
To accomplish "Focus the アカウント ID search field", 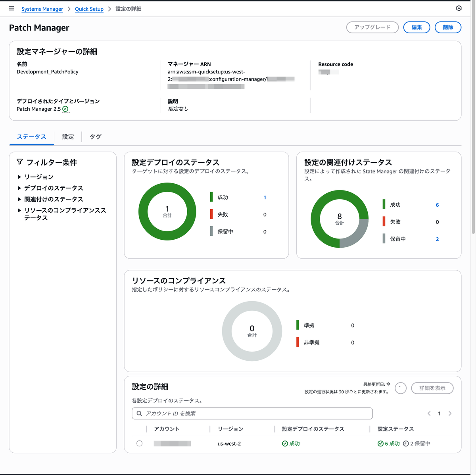I will coord(252,413).
